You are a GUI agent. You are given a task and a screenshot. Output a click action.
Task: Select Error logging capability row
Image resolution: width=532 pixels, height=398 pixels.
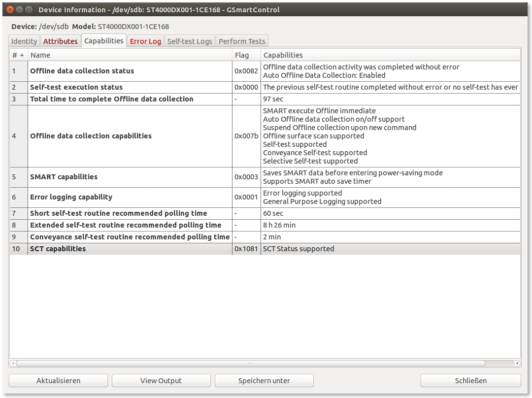[x=265, y=197]
